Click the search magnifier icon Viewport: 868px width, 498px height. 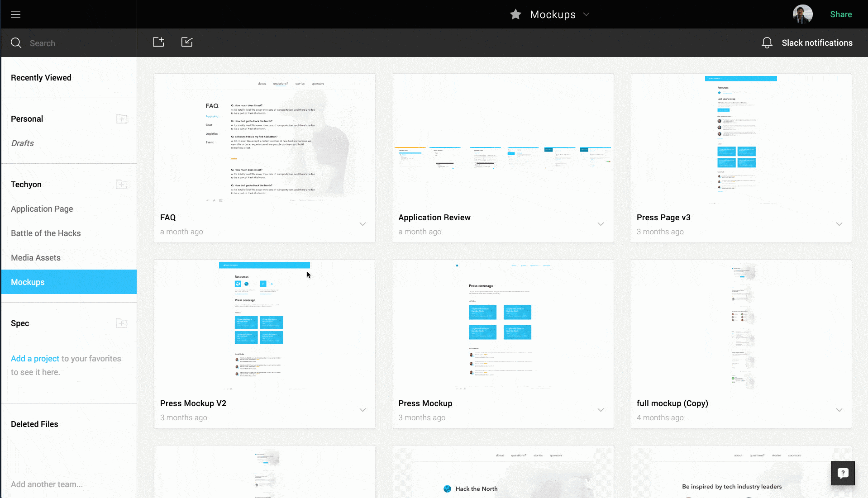(x=16, y=43)
